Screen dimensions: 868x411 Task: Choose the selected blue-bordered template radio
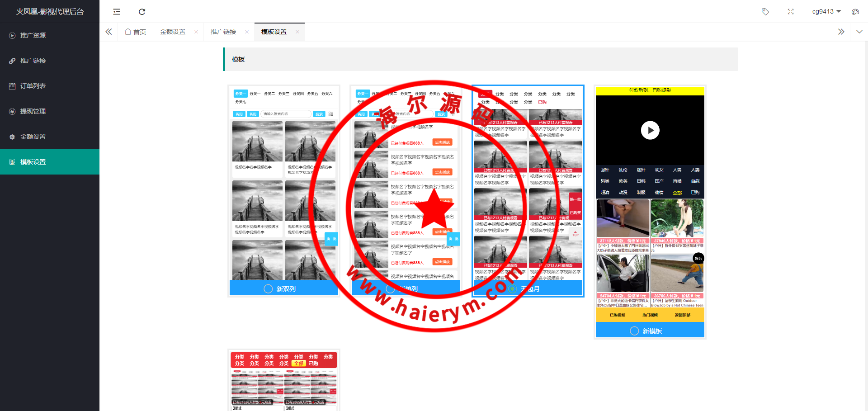(x=512, y=289)
